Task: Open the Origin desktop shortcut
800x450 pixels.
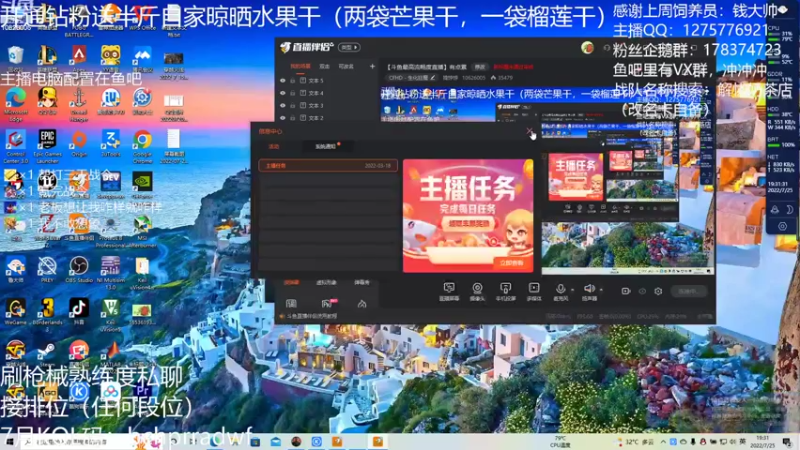Action: 79,143
